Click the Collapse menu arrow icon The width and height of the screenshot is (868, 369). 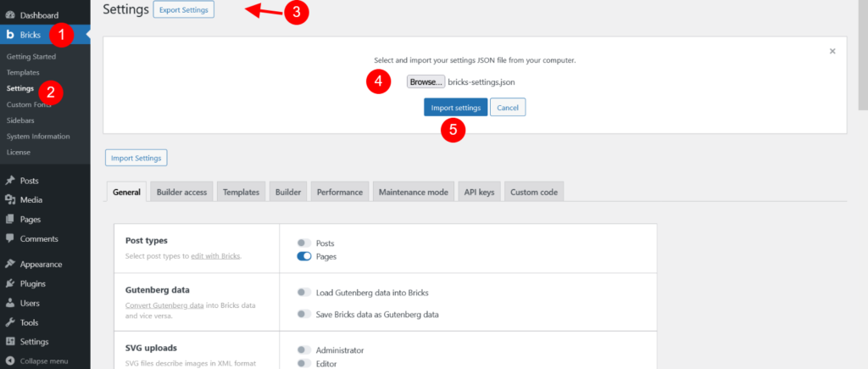10,361
